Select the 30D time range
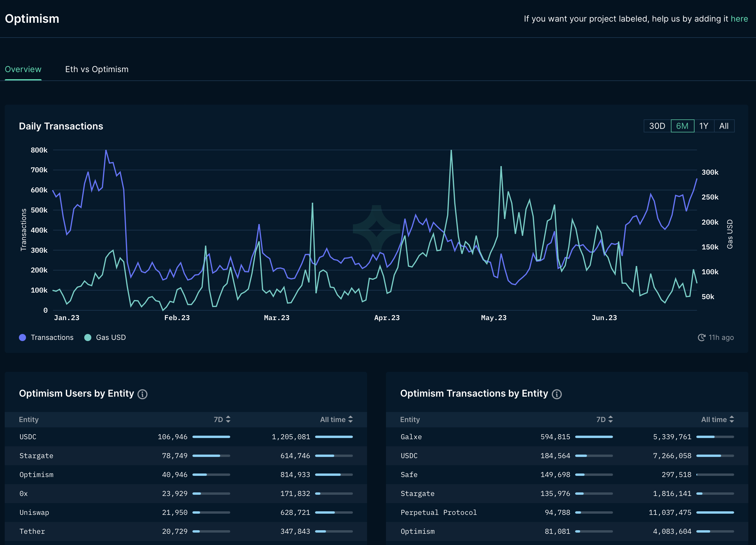 coord(657,126)
